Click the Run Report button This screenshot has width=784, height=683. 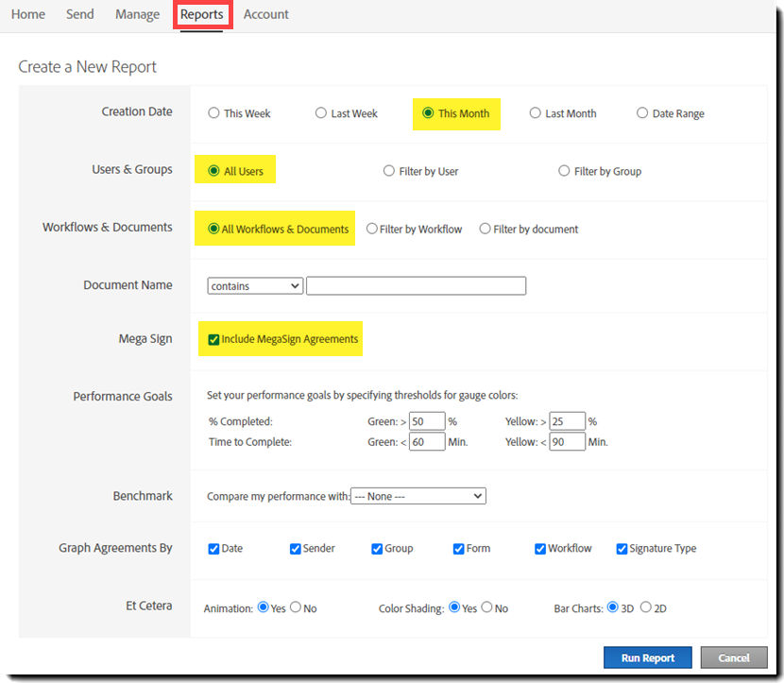(x=647, y=657)
